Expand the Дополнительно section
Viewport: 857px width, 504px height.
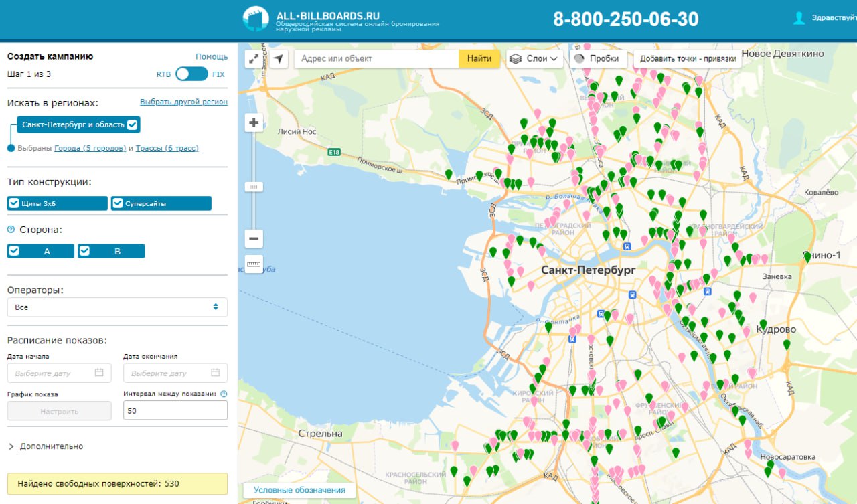click(x=46, y=446)
